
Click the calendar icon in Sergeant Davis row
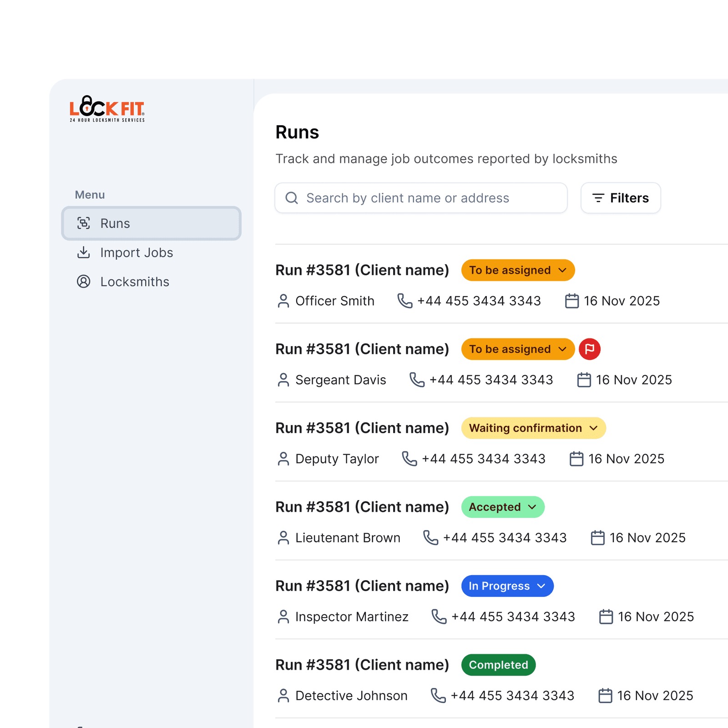[584, 380]
